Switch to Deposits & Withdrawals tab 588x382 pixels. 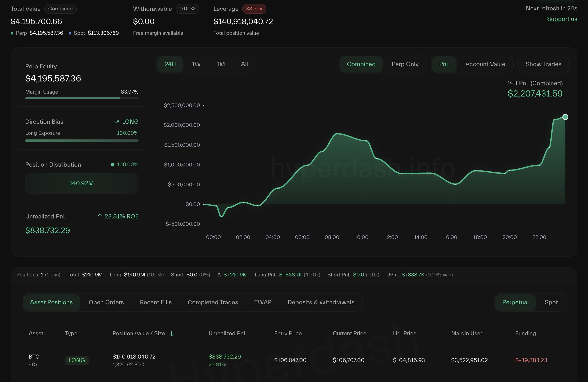(321, 302)
